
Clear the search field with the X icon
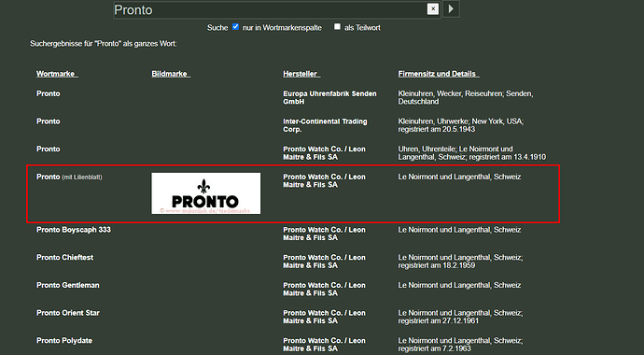pyautogui.click(x=433, y=8)
